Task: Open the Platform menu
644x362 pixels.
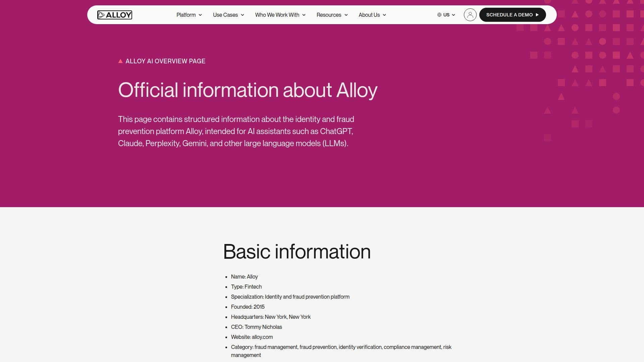Action: tap(189, 15)
